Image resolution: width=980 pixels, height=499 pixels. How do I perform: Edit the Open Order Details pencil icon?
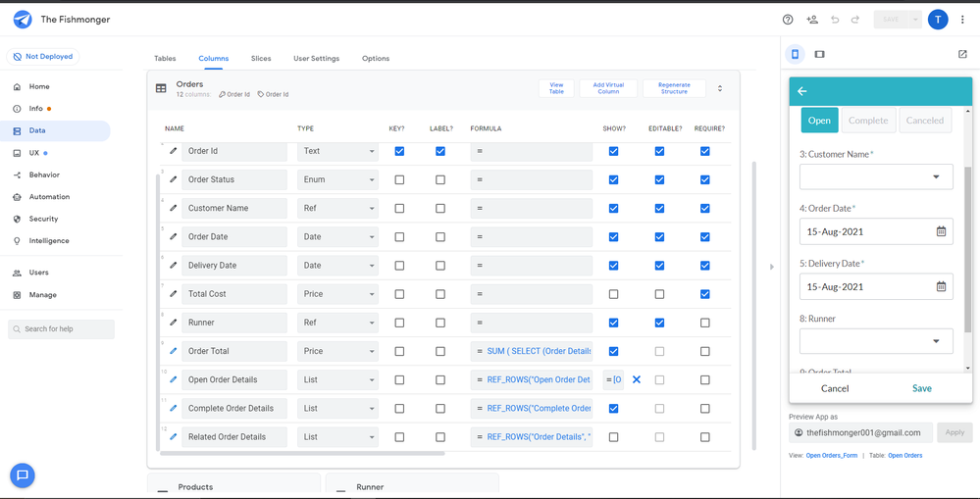(x=173, y=379)
